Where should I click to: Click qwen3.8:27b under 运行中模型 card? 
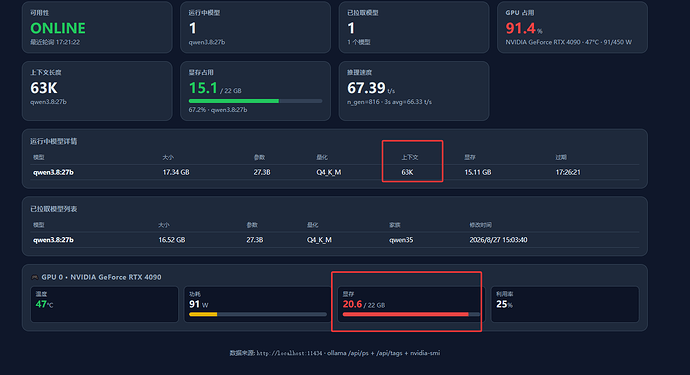(207, 42)
